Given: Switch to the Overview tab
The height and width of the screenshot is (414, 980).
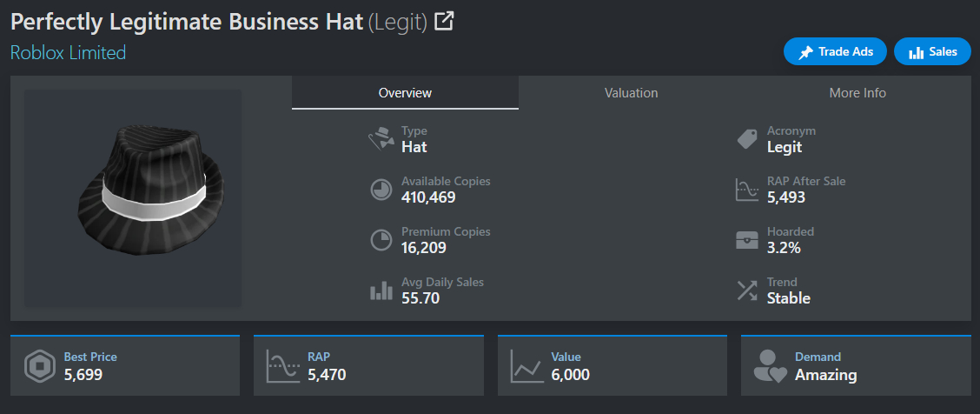Looking at the screenshot, I should tap(405, 92).
